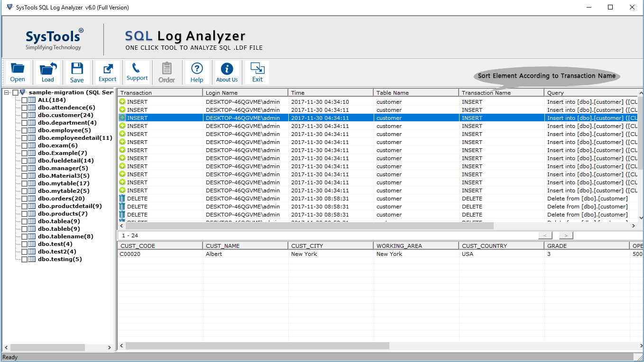
Task: Tick the ALL(184) checkbox
Action: tap(24, 100)
